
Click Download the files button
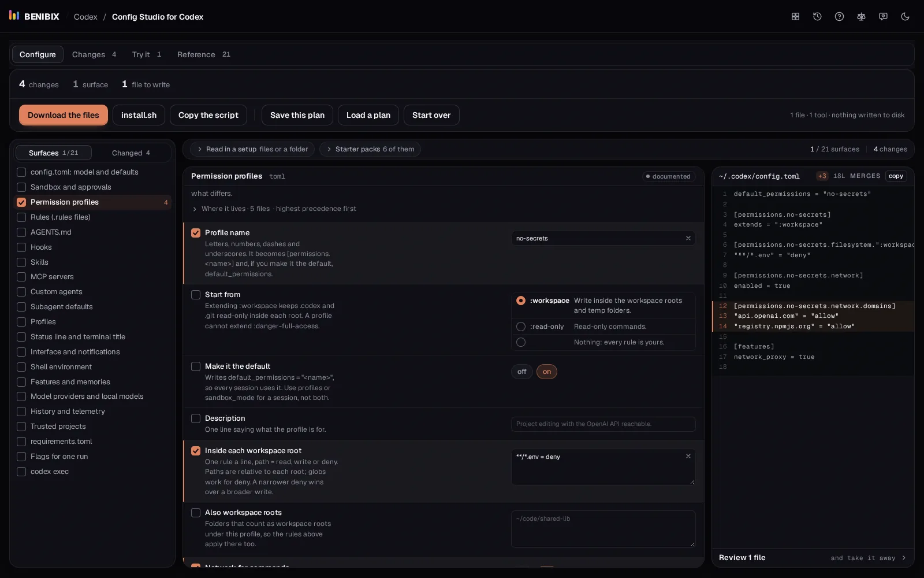(64, 115)
